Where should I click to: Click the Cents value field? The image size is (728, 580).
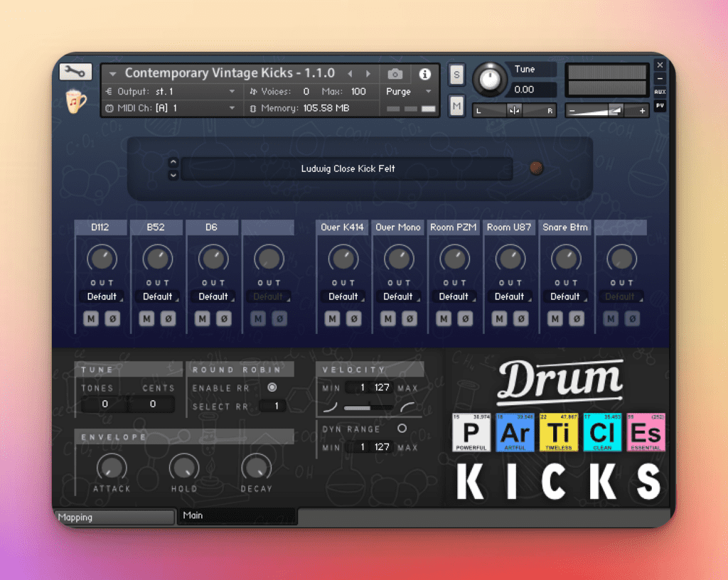tap(152, 404)
